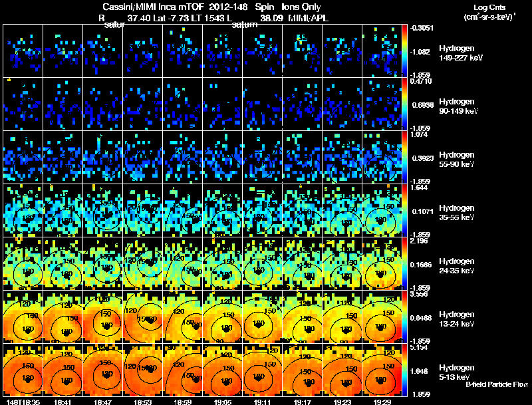Select the 19:29 time label

point(382,402)
